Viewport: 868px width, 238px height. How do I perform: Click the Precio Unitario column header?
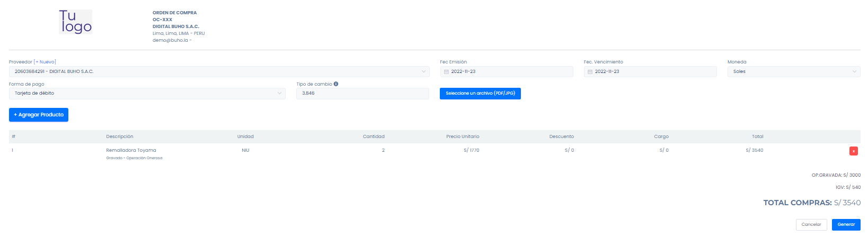(463, 136)
